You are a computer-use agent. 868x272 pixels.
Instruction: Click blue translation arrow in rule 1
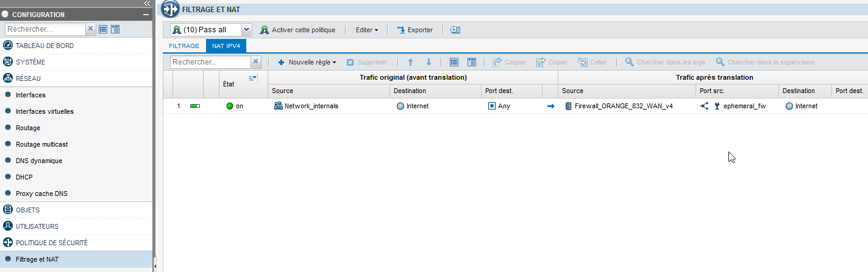(550, 106)
